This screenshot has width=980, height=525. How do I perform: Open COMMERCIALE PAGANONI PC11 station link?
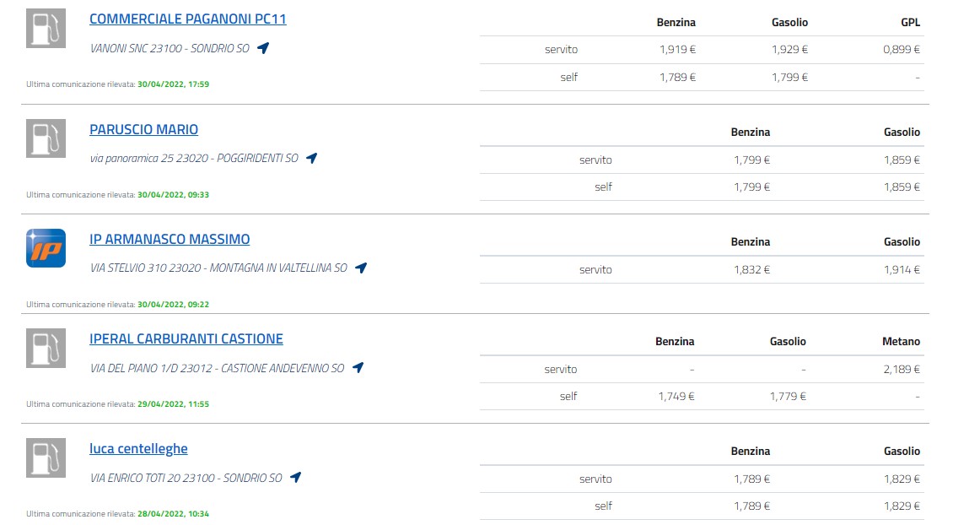187,19
